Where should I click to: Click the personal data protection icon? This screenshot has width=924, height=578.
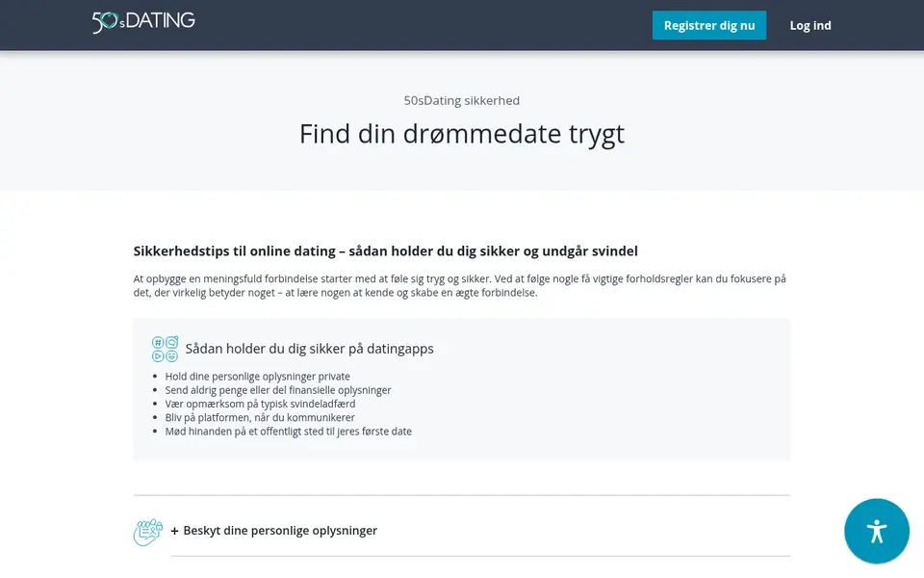(147, 532)
